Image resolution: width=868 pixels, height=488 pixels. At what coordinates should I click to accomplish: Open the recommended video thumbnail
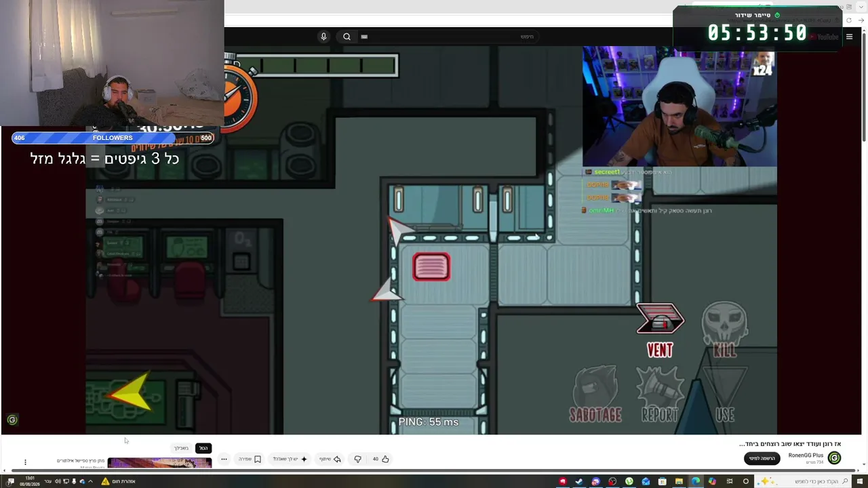tap(159, 463)
